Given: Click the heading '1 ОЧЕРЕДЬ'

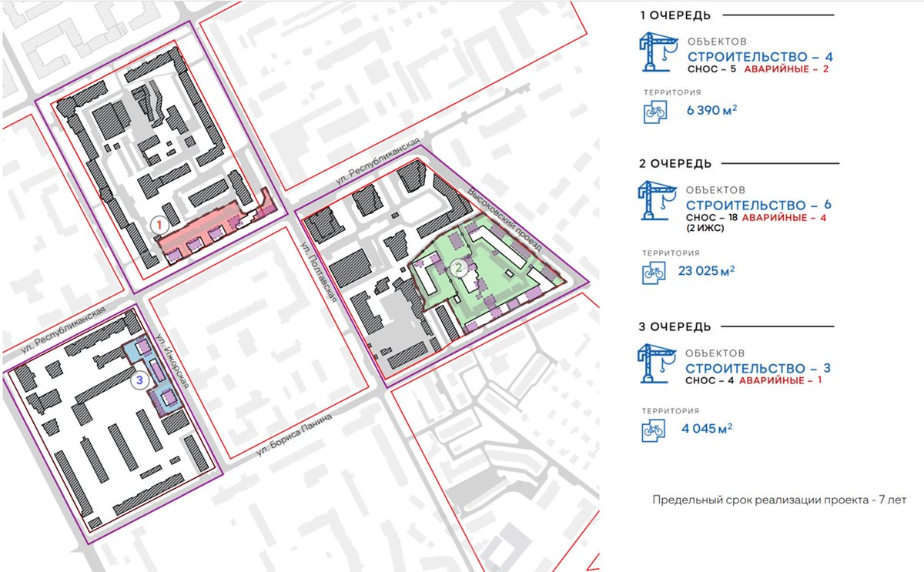Looking at the screenshot, I should click(675, 15).
